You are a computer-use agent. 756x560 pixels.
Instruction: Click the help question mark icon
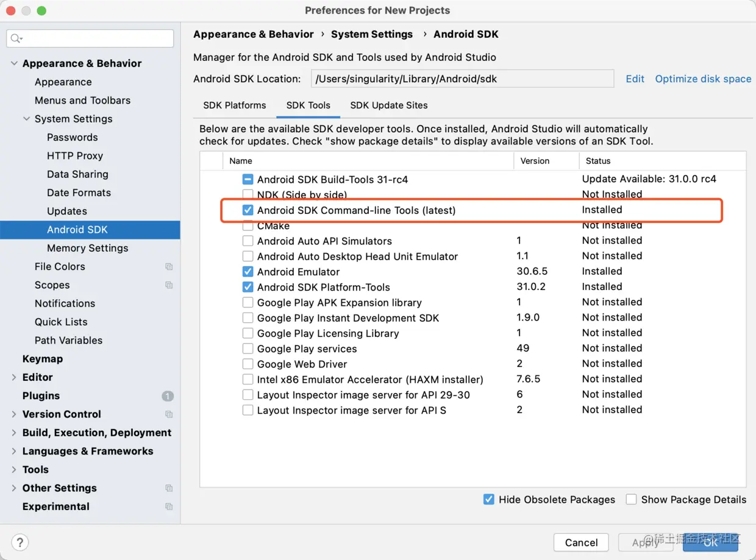pos(20,542)
